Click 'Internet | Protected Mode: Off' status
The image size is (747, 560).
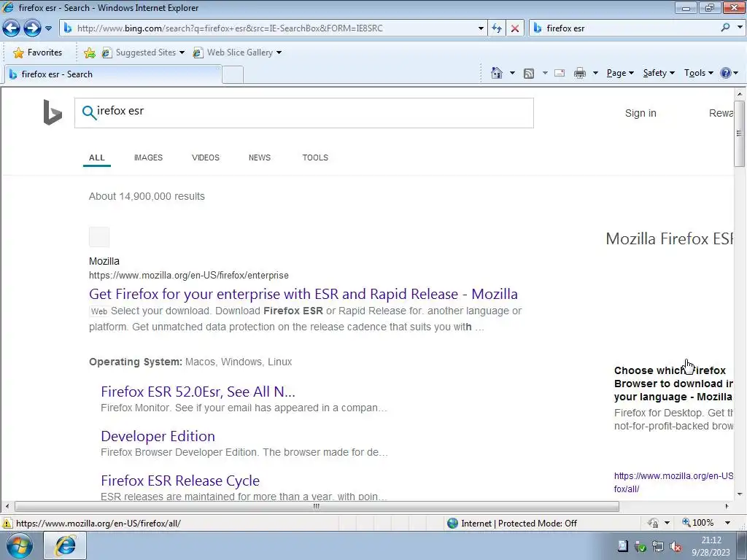(513, 524)
